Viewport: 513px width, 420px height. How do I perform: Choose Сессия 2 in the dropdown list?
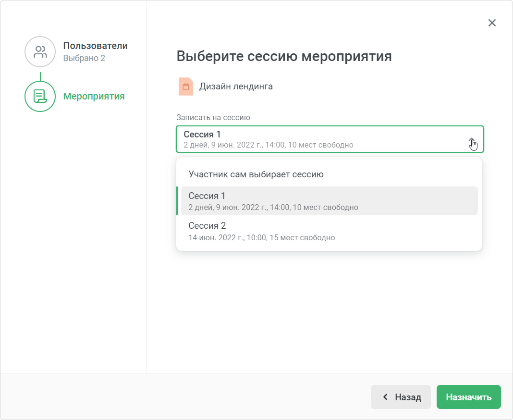[x=329, y=231]
